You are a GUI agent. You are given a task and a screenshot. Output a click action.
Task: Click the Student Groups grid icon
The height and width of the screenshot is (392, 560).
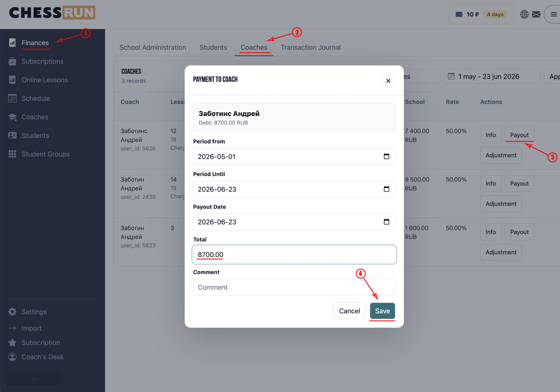click(x=12, y=154)
